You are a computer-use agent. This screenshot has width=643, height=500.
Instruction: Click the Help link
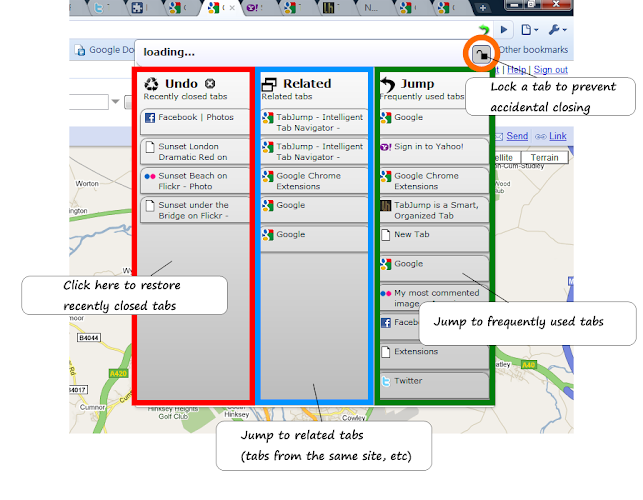[517, 70]
